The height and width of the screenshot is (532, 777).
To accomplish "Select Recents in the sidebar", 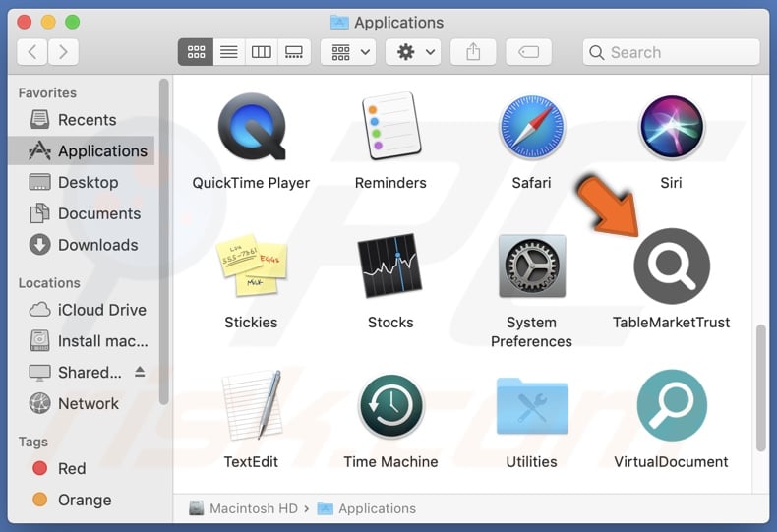I will 83,119.
